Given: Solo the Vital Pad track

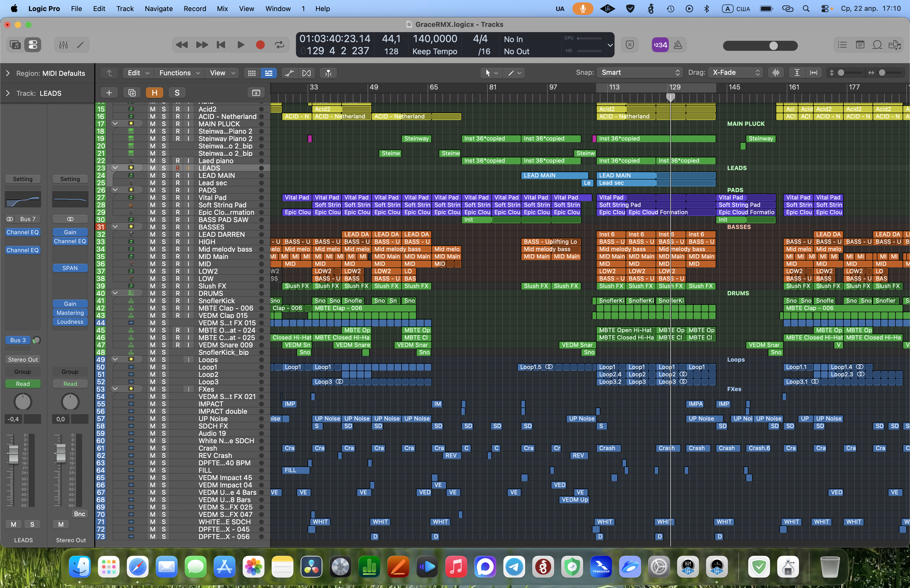Looking at the screenshot, I should pyautogui.click(x=164, y=198).
